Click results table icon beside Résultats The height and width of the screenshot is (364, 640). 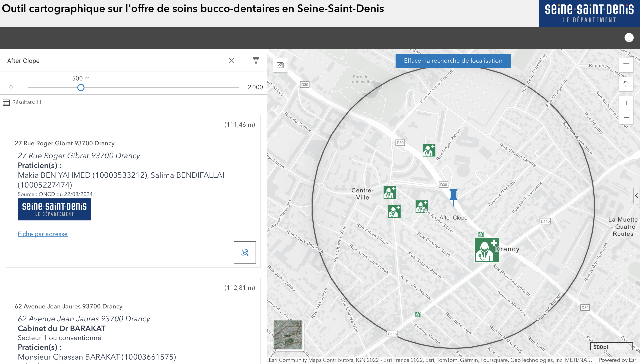pyautogui.click(x=6, y=102)
